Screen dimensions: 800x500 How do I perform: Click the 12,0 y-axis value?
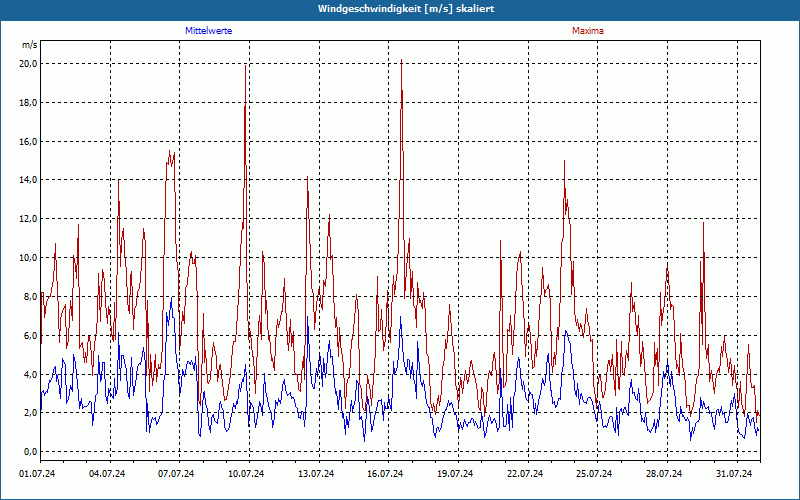point(28,218)
